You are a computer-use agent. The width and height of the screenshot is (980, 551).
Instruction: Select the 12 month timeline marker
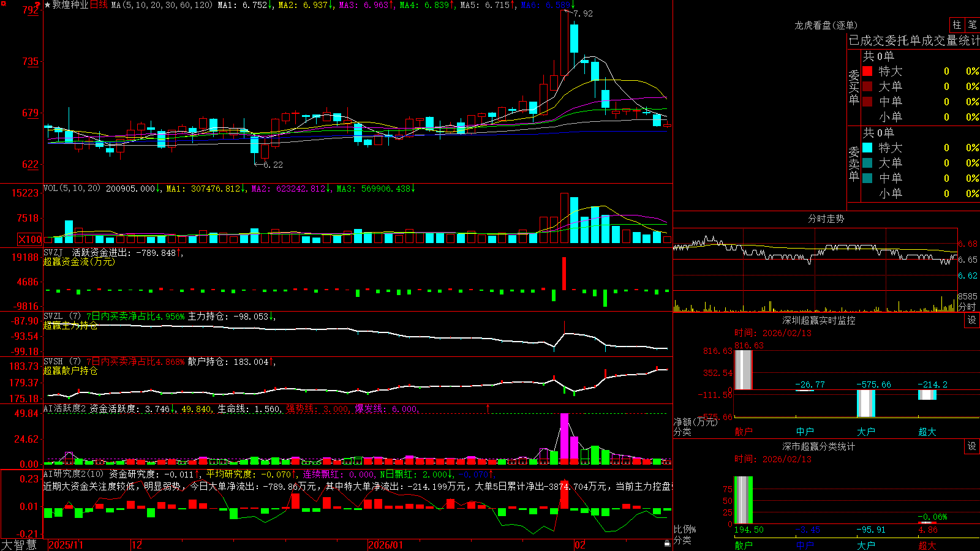pyautogui.click(x=137, y=545)
